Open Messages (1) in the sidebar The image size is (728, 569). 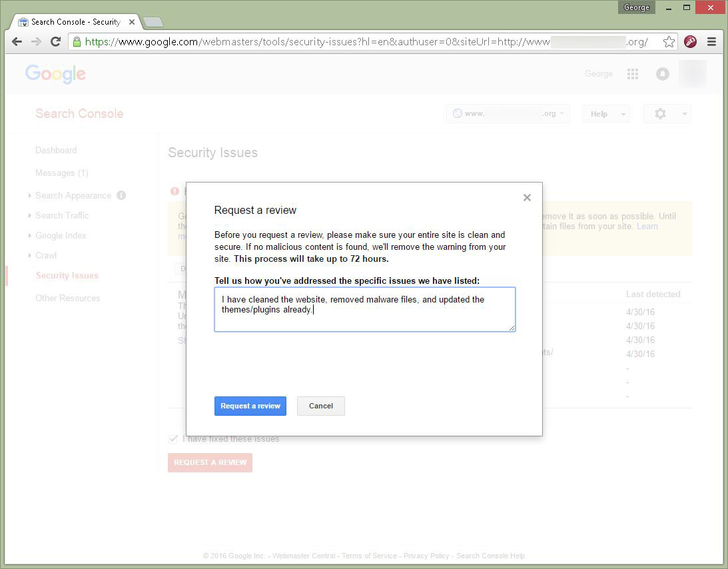pos(62,173)
